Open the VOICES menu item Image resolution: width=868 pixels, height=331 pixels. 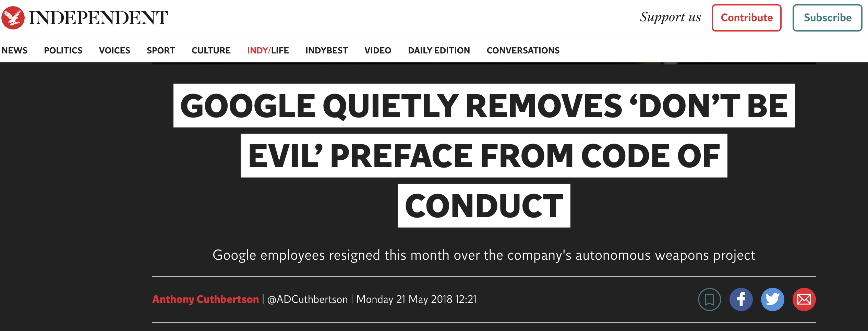114,50
